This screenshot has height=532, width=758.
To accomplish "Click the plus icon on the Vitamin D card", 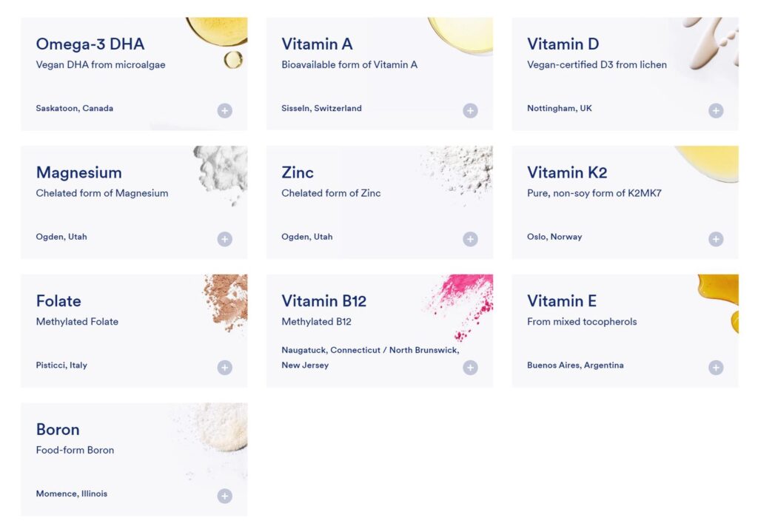I will point(716,110).
